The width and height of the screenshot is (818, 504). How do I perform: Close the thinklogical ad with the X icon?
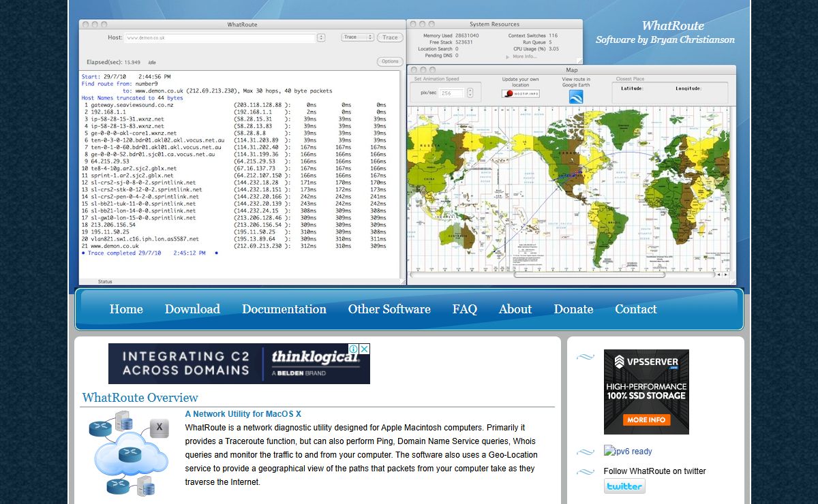[x=365, y=349]
